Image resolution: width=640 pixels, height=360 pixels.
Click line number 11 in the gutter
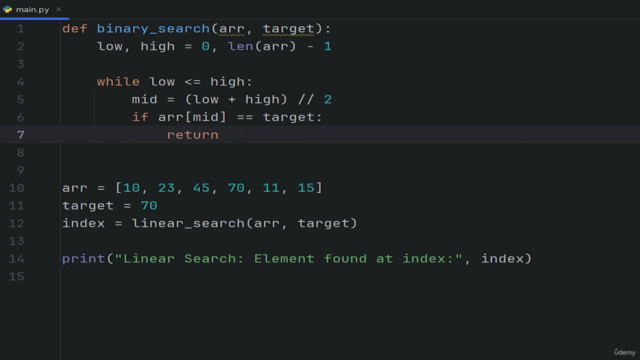17,206
